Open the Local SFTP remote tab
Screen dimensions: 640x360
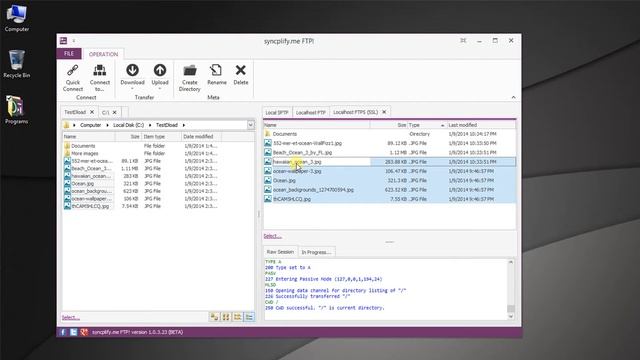pyautogui.click(x=277, y=112)
